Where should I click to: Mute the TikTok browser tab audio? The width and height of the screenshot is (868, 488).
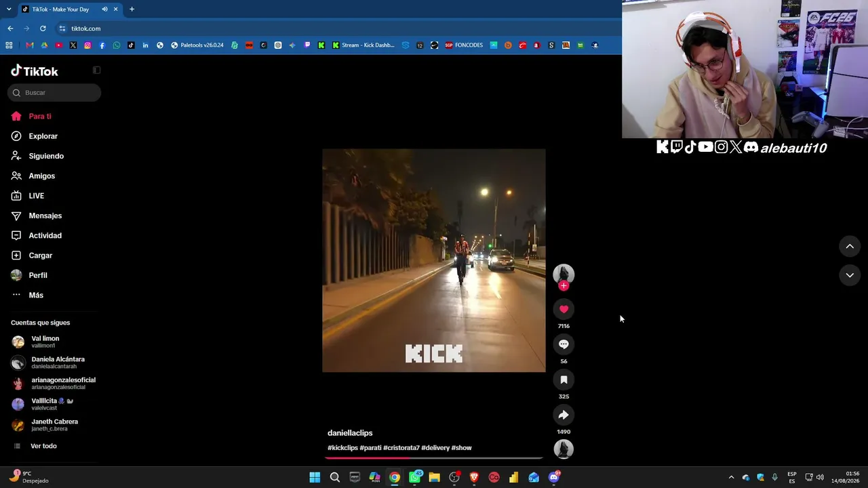tap(104, 9)
